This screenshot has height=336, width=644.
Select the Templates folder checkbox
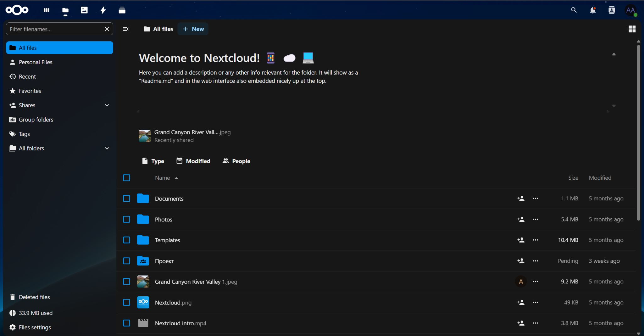pyautogui.click(x=126, y=240)
